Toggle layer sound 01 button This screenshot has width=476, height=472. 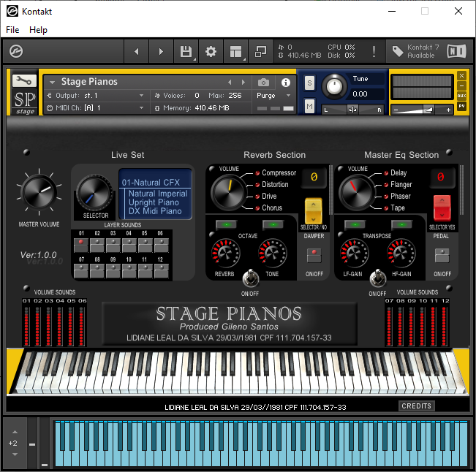click(81, 245)
